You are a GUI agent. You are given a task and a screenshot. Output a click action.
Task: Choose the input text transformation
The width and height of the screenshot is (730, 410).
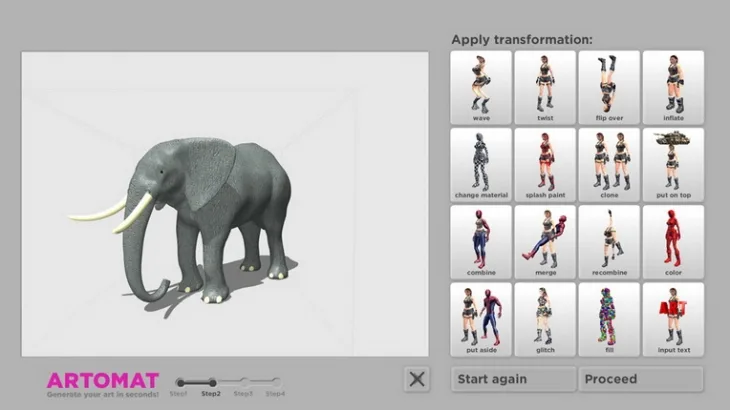(x=673, y=320)
